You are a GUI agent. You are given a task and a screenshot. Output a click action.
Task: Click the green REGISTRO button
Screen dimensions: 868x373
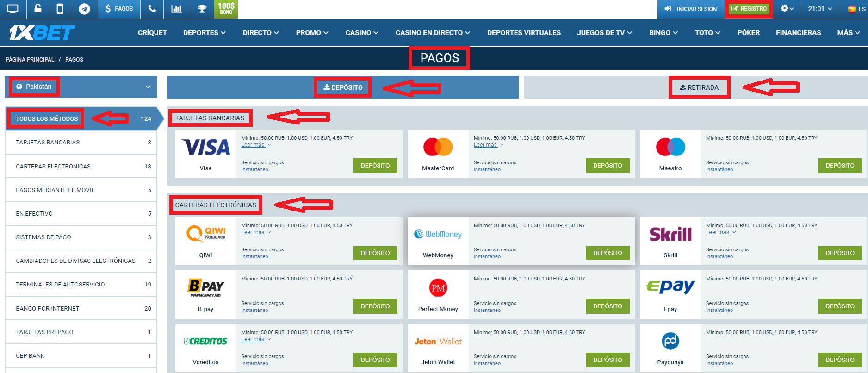[x=749, y=9]
